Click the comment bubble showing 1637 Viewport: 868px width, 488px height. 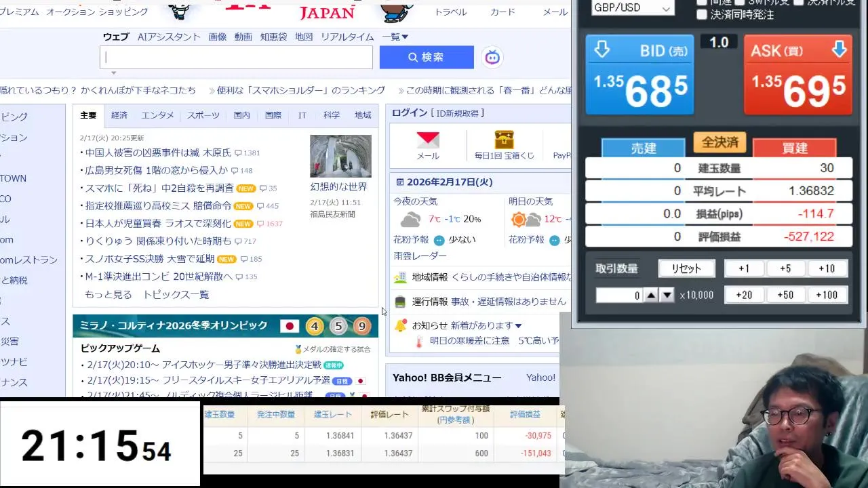(270, 224)
